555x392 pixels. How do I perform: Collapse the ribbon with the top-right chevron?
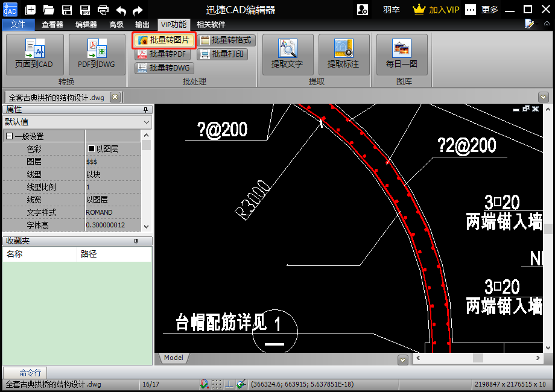click(547, 24)
